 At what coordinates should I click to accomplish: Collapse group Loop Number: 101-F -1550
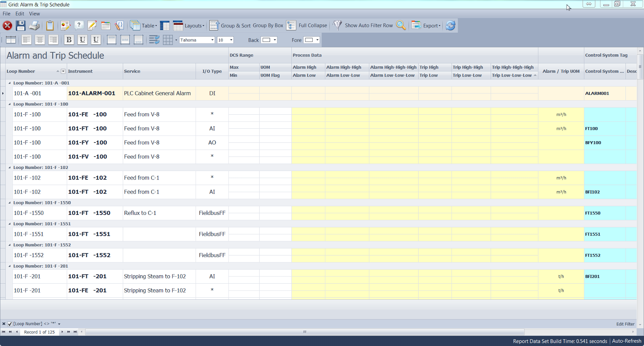click(x=10, y=202)
